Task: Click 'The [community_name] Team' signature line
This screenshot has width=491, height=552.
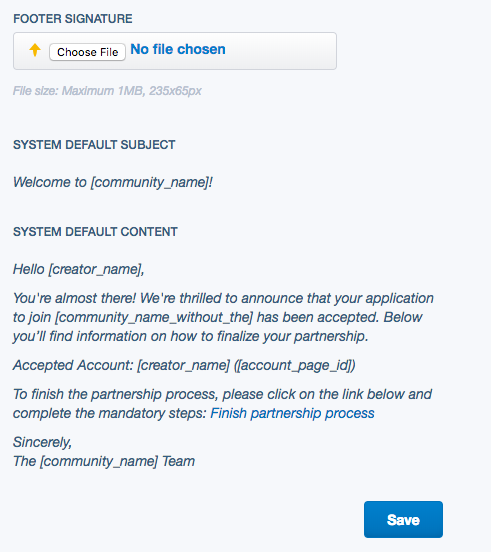Action: click(104, 462)
